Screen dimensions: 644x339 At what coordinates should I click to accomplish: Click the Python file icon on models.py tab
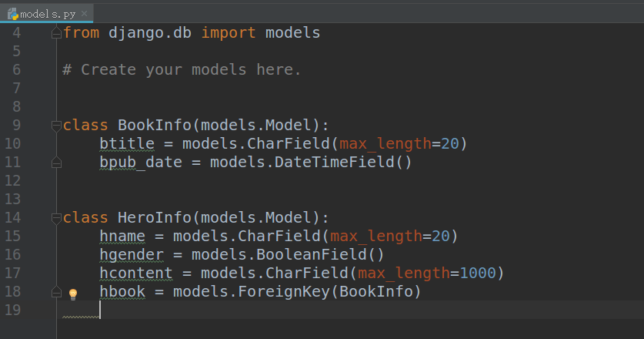pyautogui.click(x=14, y=15)
